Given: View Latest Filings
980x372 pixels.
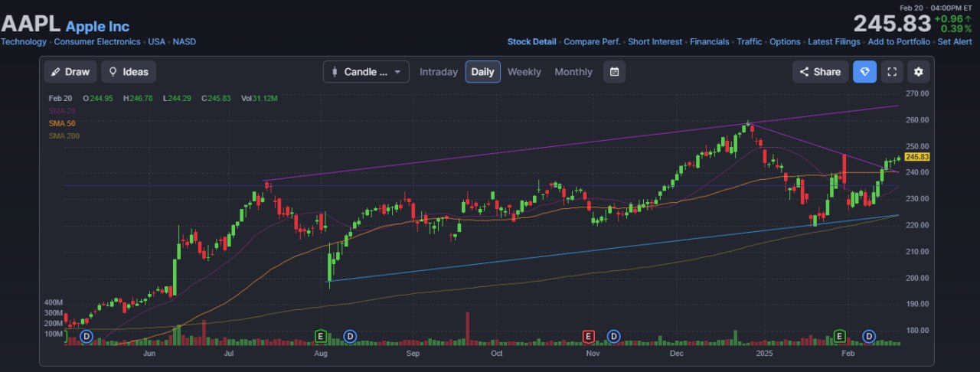Looking at the screenshot, I should tap(834, 42).
